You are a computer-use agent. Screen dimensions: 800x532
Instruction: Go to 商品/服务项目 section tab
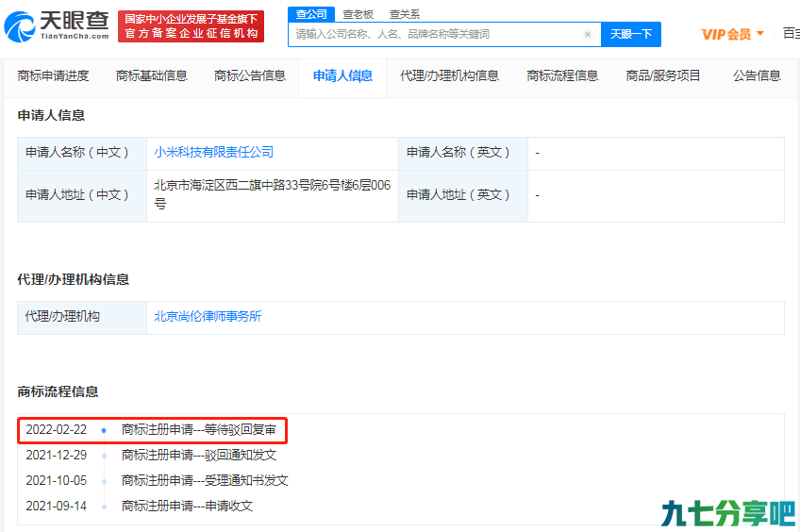pos(663,76)
